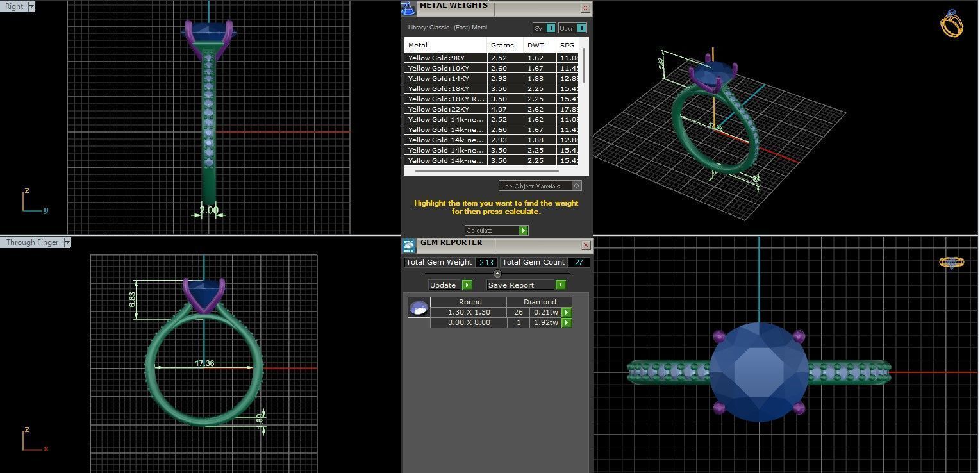Viewport: 980px width, 473px height.
Task: Click the DWT column header
Action: point(540,46)
